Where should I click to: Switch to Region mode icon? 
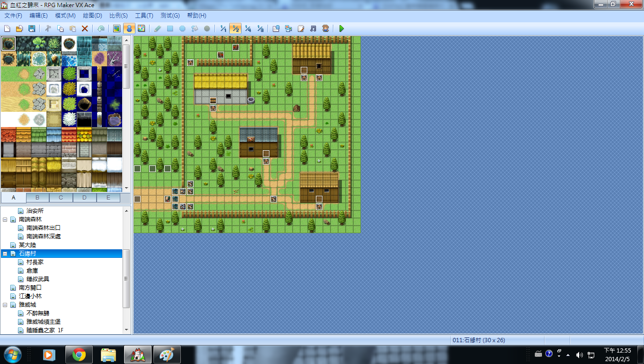click(141, 28)
